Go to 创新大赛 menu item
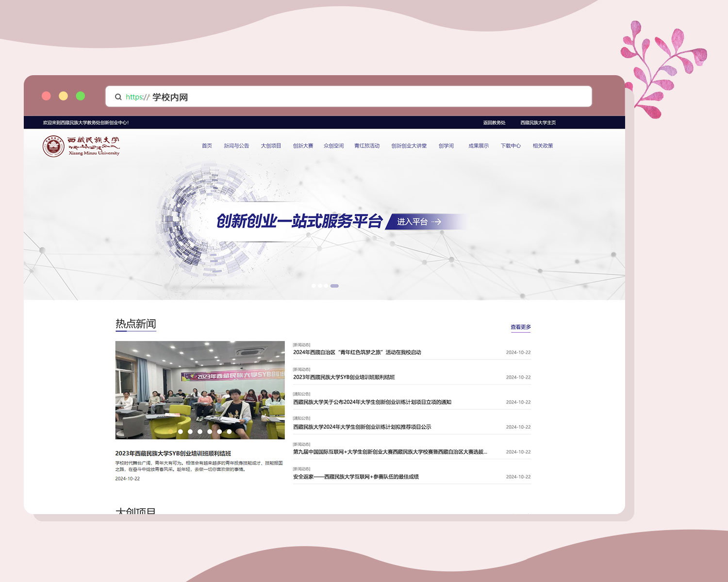This screenshot has height=582, width=728. [x=303, y=145]
